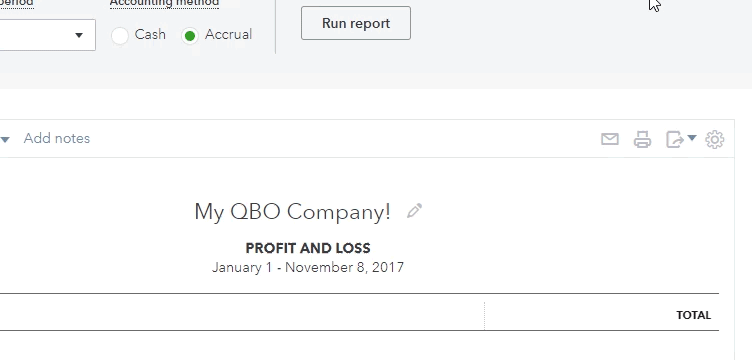Collapse the triangle beside Add notes

[5, 139]
